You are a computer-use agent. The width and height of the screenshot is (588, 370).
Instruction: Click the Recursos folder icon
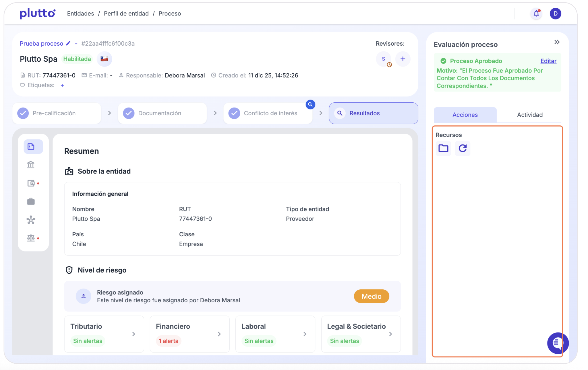[x=443, y=148]
